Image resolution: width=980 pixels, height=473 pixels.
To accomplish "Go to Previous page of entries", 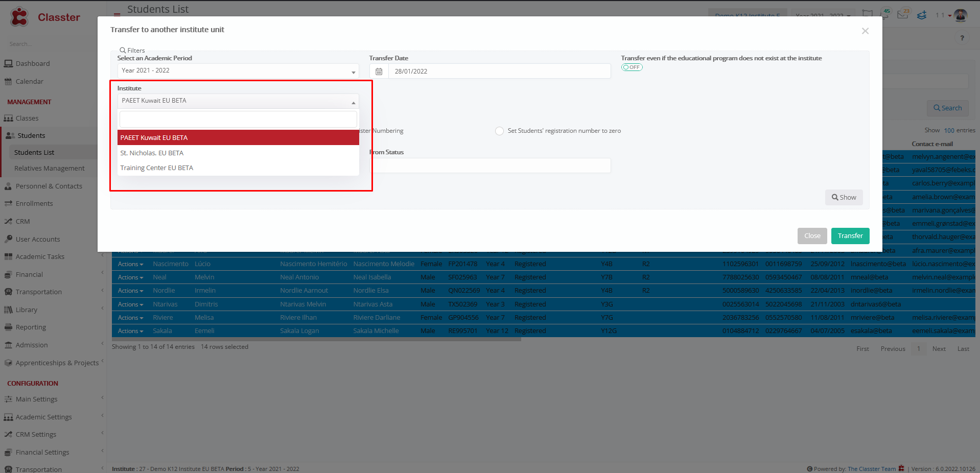I will (x=893, y=349).
